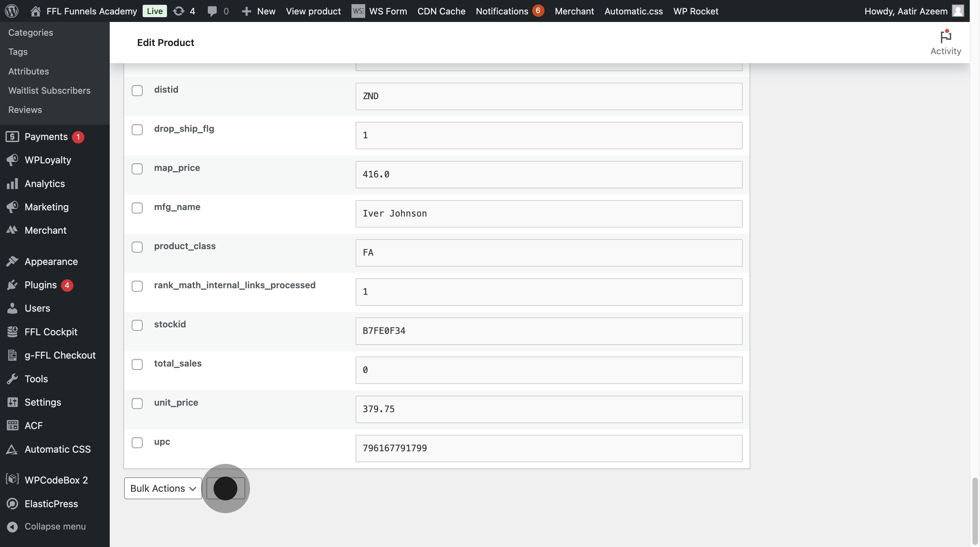Viewport: 980px width, 547px height.
Task: Check rank_math_internal_links_processed checkbox
Action: (137, 286)
